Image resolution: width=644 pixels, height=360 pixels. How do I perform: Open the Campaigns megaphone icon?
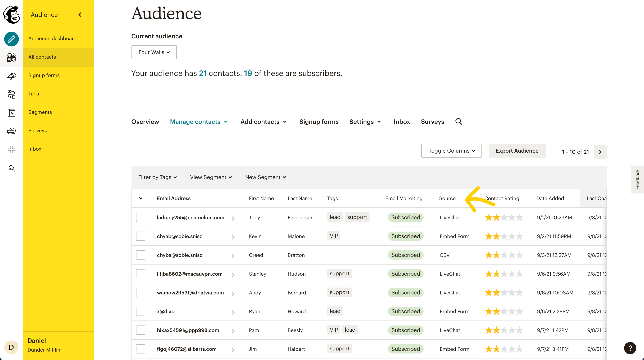tap(11, 76)
